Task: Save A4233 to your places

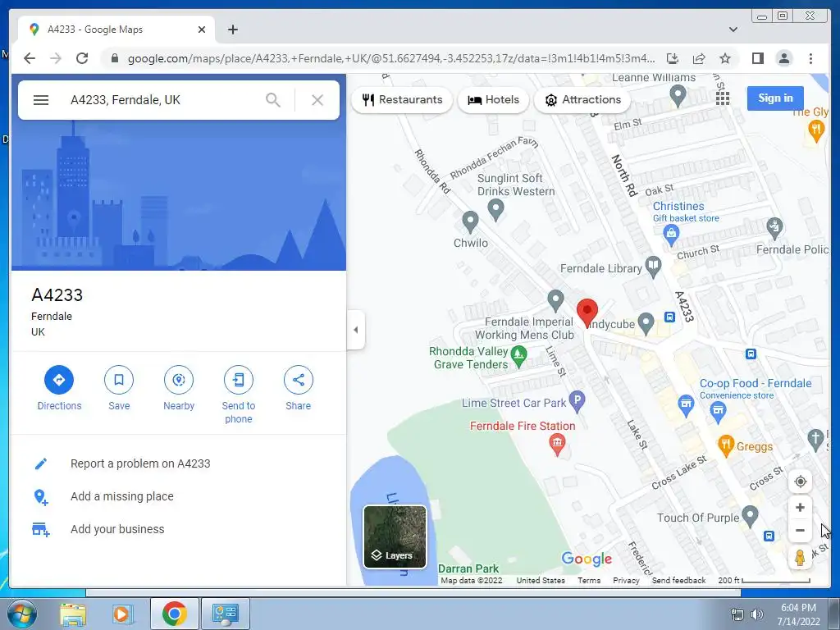Action: [x=119, y=380]
